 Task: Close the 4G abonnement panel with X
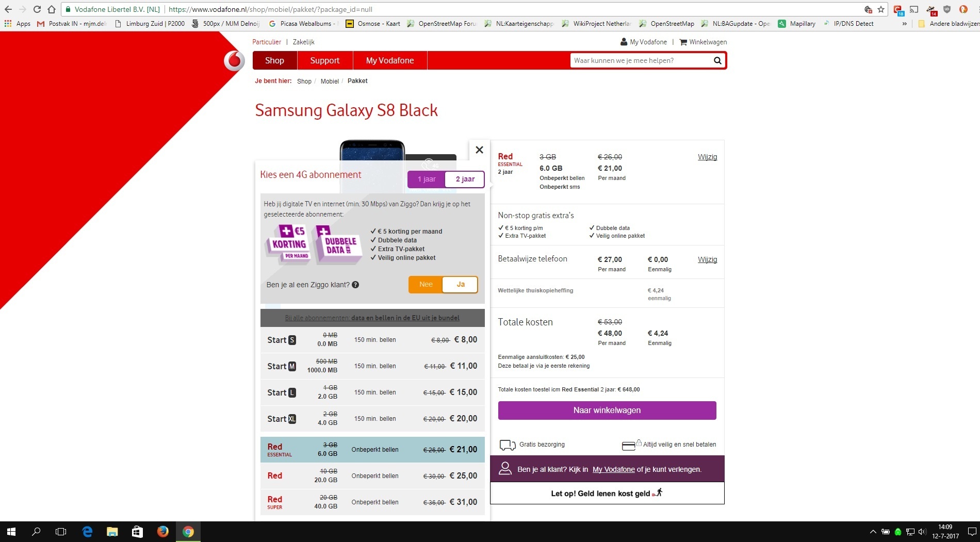(x=479, y=150)
